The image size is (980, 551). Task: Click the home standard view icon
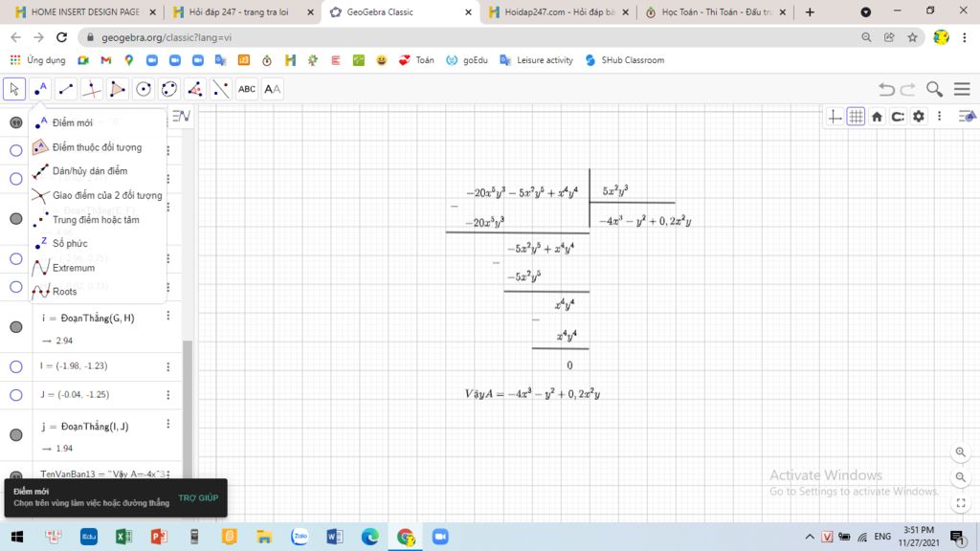(877, 116)
